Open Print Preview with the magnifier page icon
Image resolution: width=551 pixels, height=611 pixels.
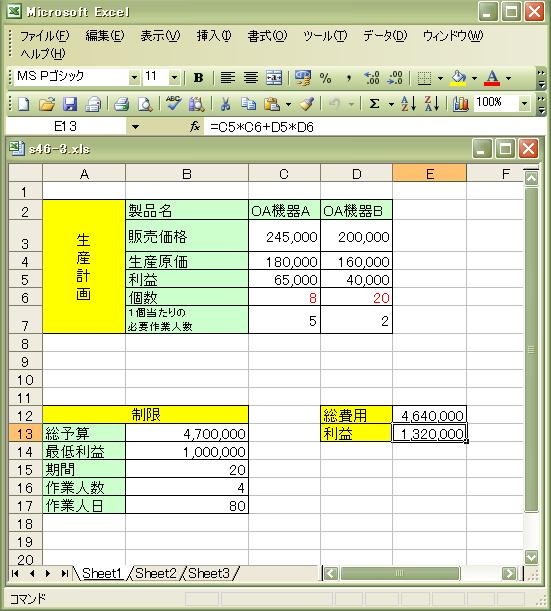pos(145,104)
